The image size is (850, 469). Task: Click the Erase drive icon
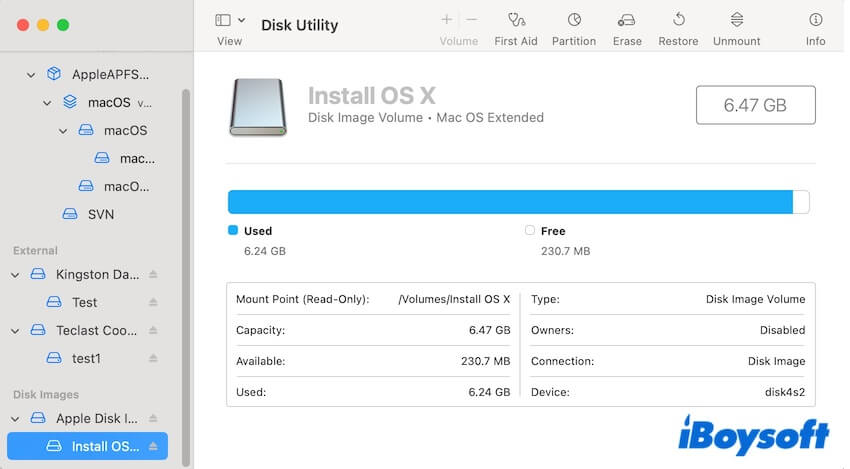click(627, 20)
